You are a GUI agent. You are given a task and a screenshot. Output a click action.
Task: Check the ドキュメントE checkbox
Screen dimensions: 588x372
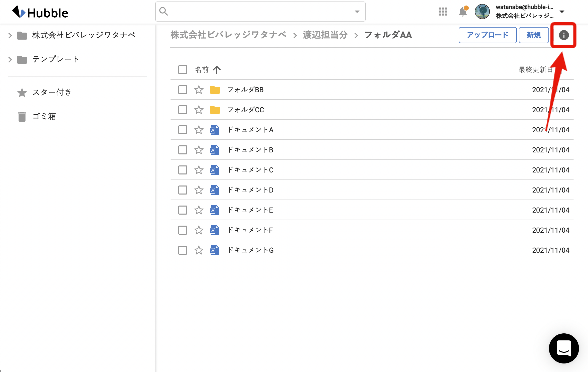point(183,210)
